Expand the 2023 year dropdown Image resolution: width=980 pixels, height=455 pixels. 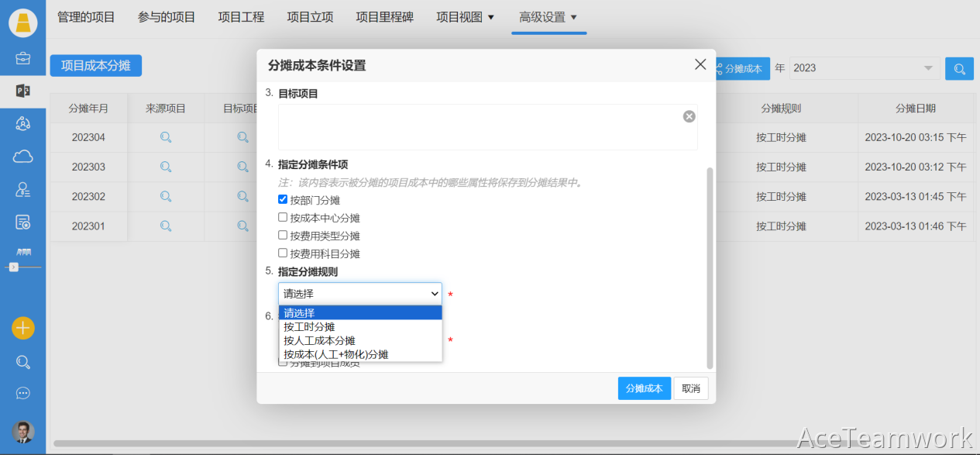[x=865, y=68]
